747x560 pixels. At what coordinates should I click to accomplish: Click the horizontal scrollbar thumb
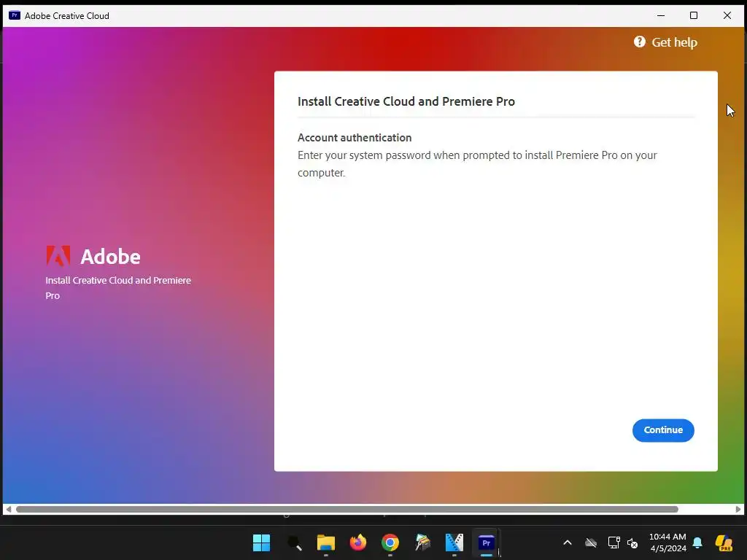tap(347, 509)
